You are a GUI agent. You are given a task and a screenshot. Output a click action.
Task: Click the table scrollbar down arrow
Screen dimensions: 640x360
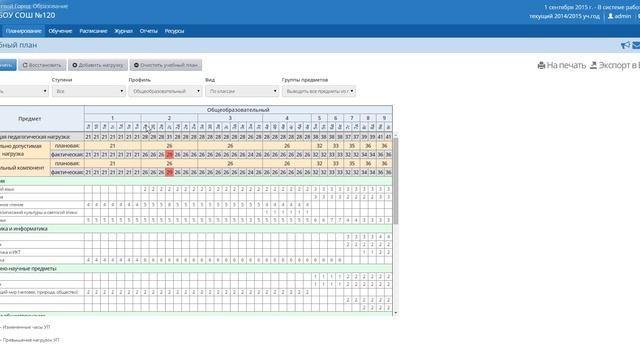[395, 313]
